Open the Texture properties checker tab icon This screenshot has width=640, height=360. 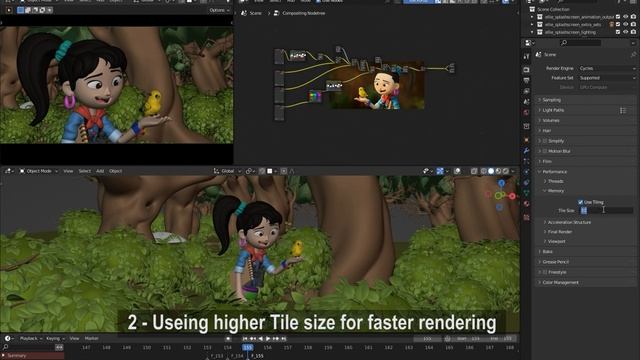(527, 217)
